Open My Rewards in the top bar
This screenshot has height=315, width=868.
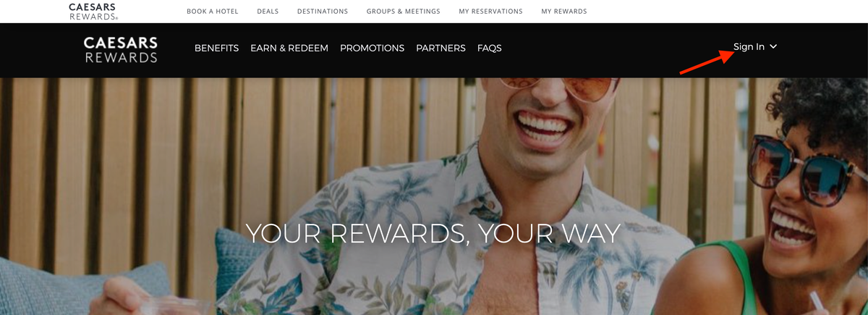[564, 12]
